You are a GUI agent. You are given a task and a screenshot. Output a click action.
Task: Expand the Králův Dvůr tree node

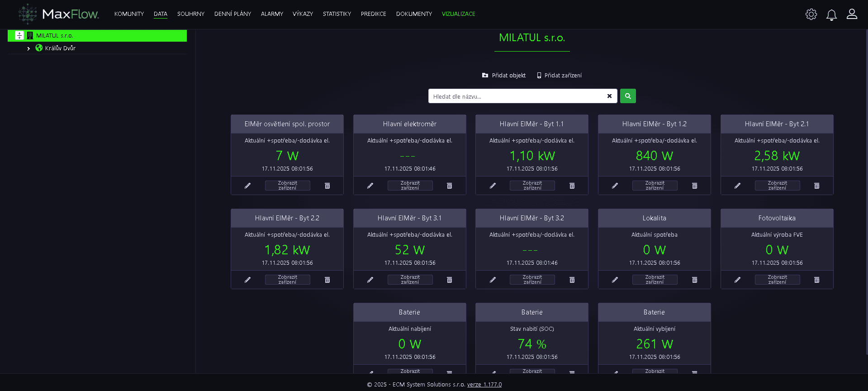point(28,48)
